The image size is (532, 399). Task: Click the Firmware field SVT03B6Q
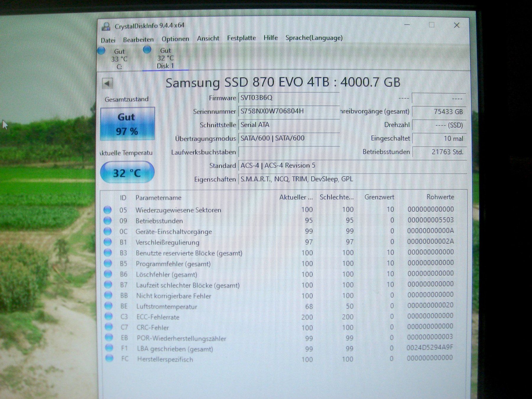tap(289, 98)
